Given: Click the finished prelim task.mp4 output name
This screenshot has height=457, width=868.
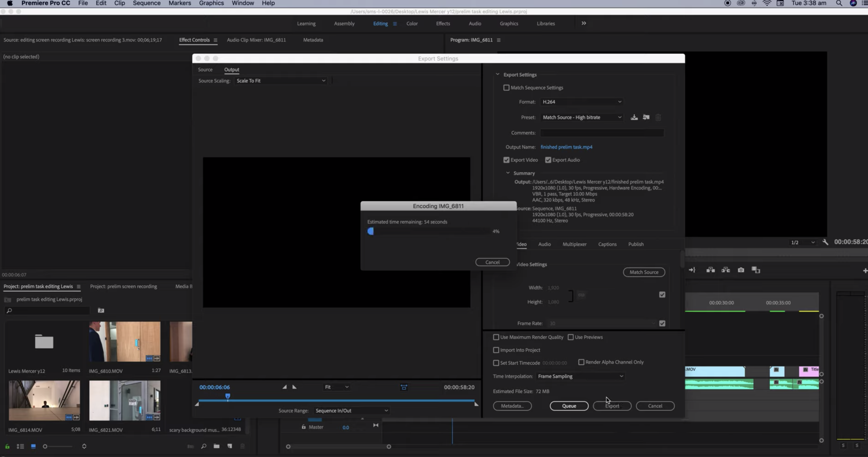Looking at the screenshot, I should [566, 147].
